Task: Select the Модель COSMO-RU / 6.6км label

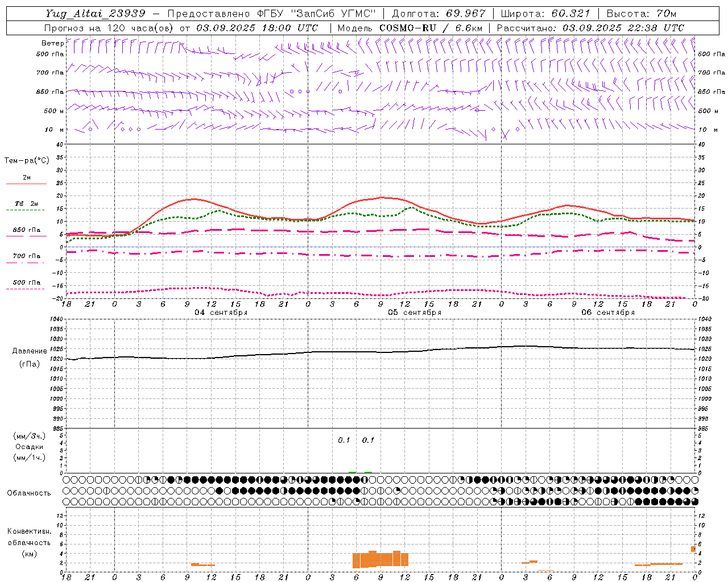Action: pyautogui.click(x=410, y=27)
